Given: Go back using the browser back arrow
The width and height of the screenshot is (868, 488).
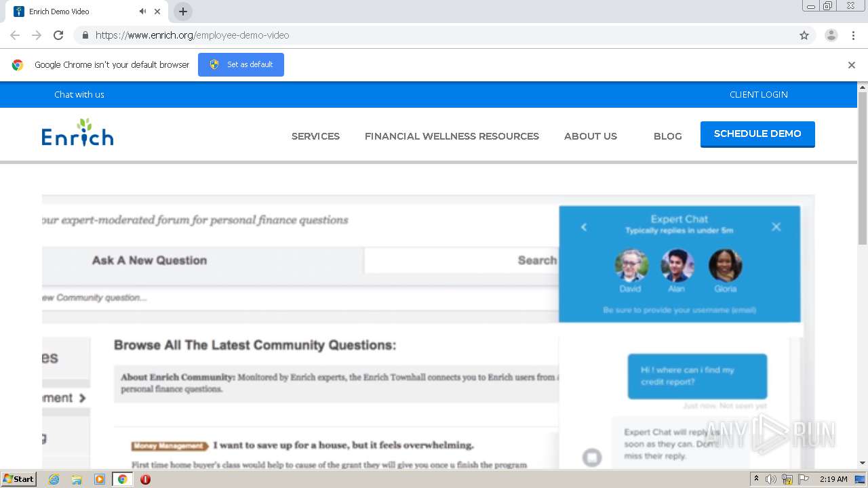Looking at the screenshot, I should 15,35.
